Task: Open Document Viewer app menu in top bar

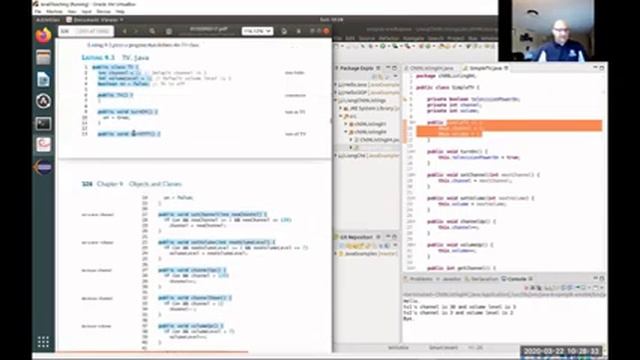Action: [x=95, y=20]
